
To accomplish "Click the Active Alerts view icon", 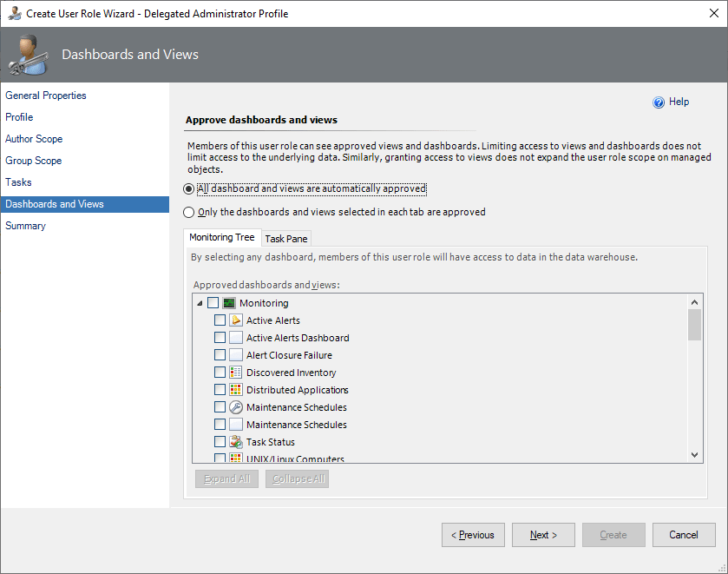I will click(235, 320).
